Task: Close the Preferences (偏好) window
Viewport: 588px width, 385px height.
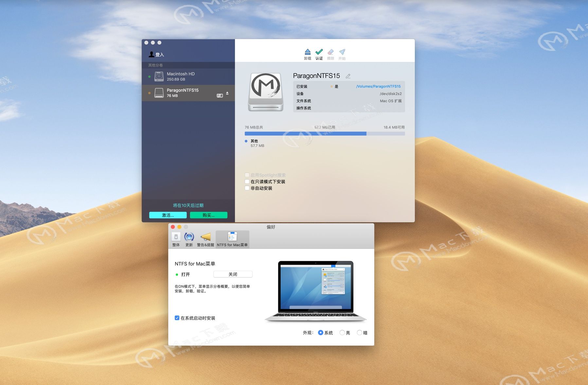Action: point(173,227)
